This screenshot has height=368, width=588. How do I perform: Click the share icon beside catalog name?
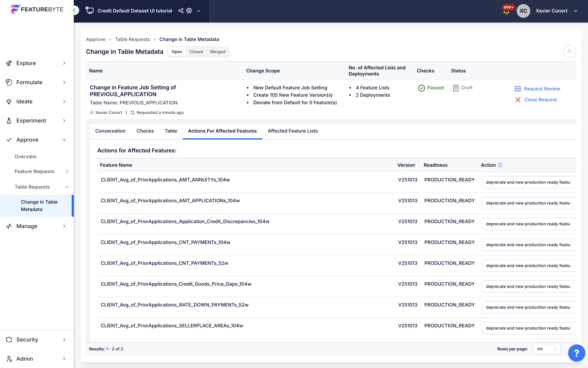[x=181, y=11]
